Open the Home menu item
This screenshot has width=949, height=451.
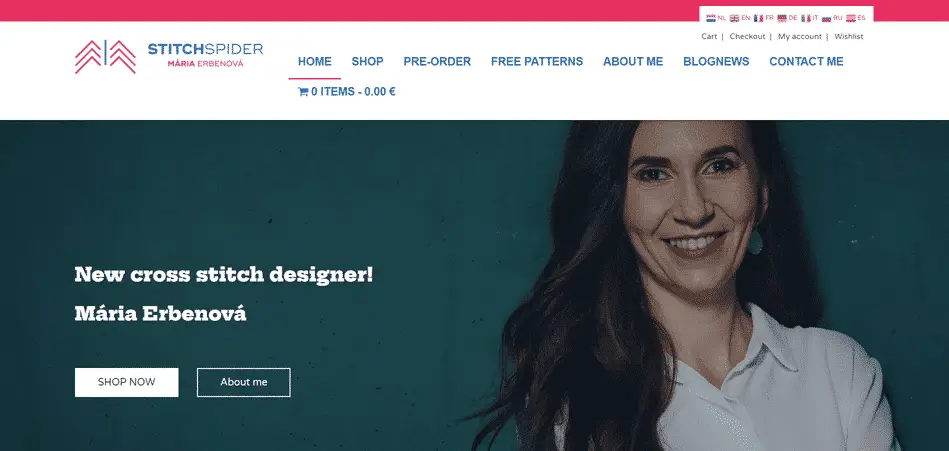(x=315, y=62)
